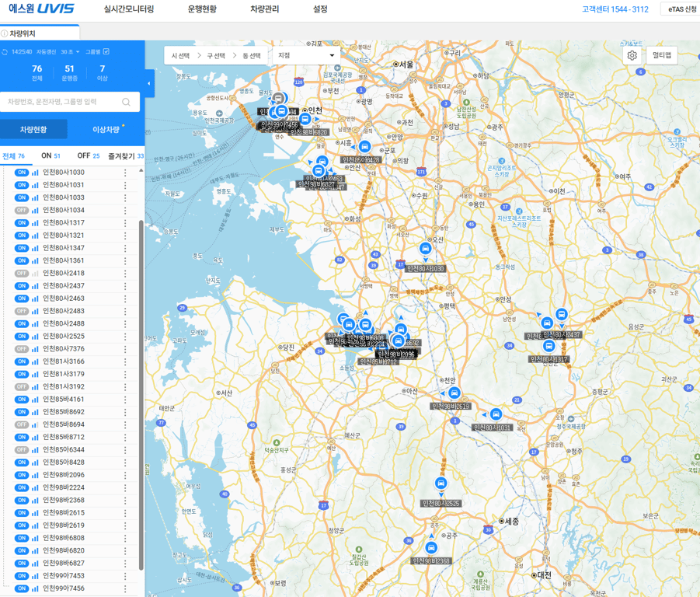The image size is (700, 597).
Task: Open map settings gear icon
Action: point(632,56)
